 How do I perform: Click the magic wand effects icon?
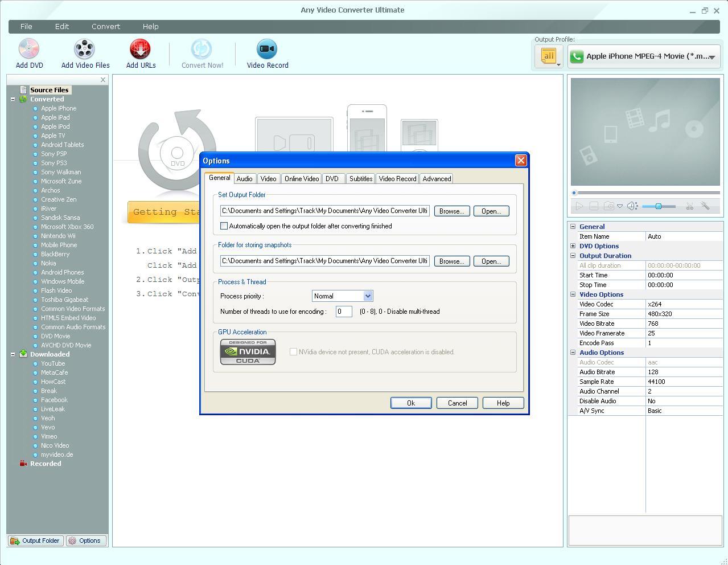pos(705,206)
